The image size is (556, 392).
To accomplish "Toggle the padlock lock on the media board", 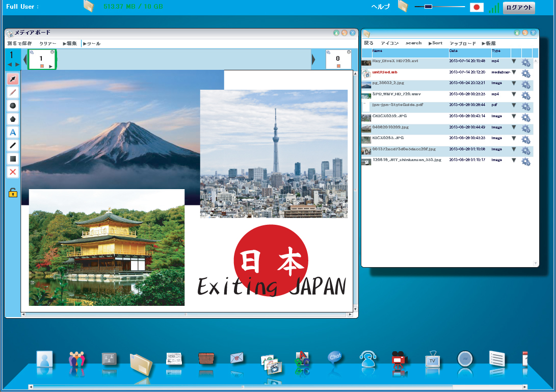I will pos(13,193).
